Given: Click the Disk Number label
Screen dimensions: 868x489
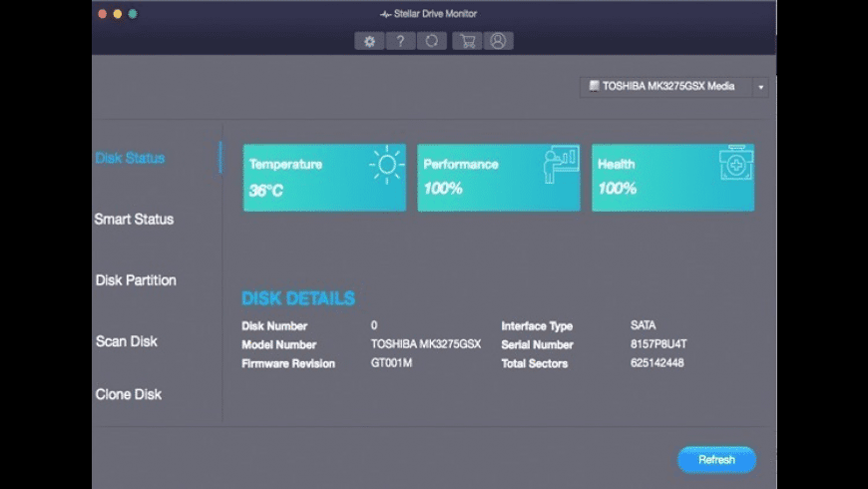Looking at the screenshot, I should pos(274,326).
